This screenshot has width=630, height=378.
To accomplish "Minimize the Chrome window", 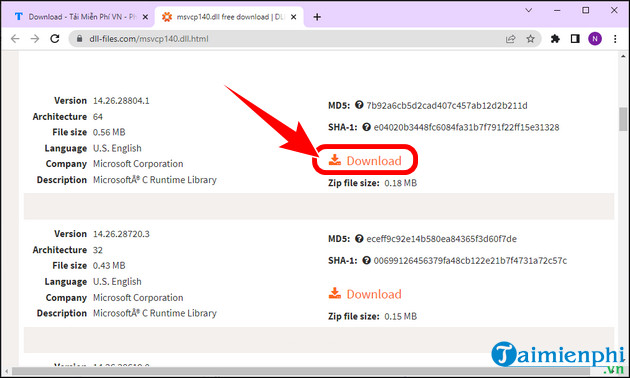I will tap(557, 10).
